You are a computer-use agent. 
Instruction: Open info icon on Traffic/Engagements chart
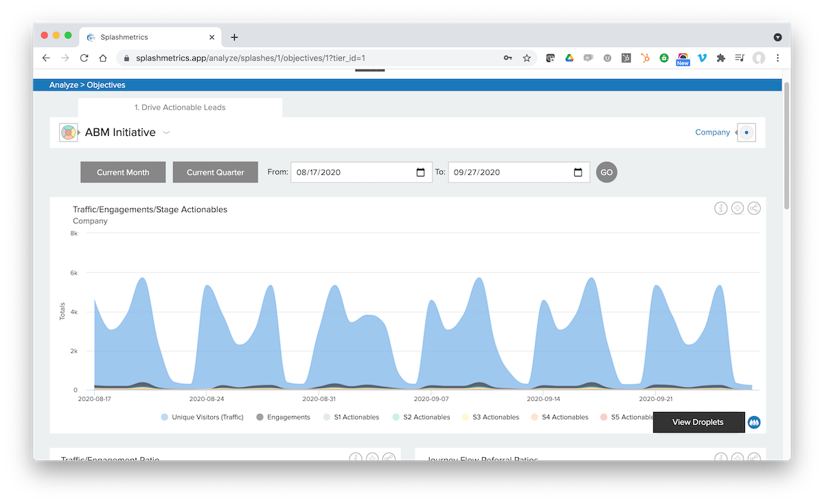(x=721, y=208)
